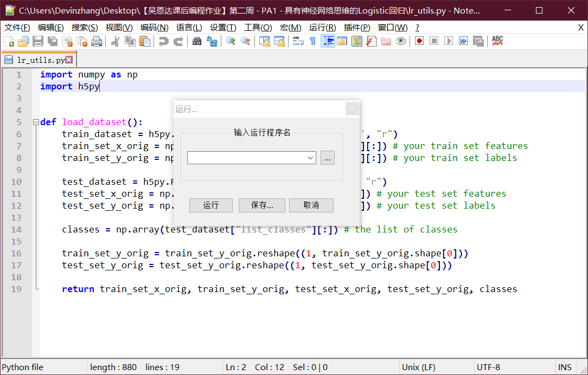
Task: Zoom out with the magnifier minus icon
Action: point(245,41)
